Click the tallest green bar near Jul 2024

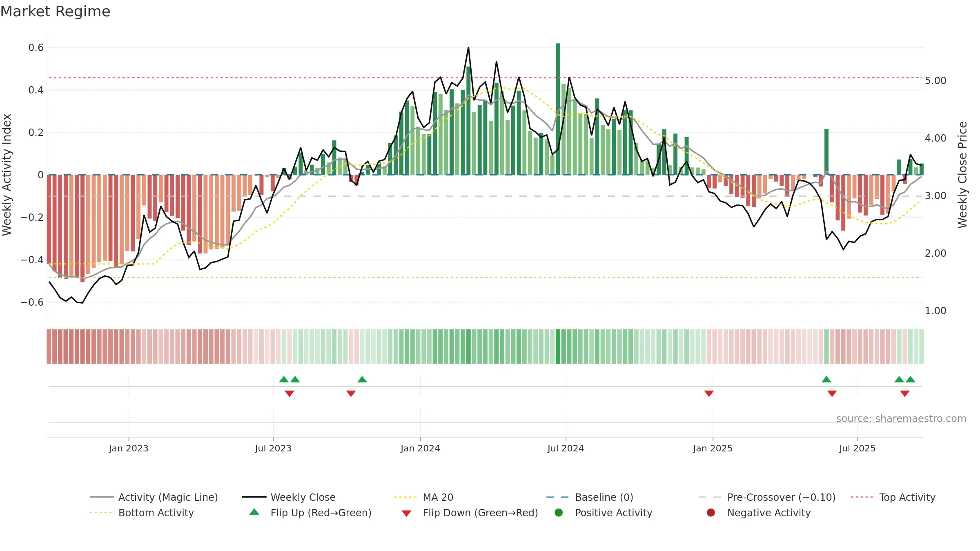(x=558, y=109)
